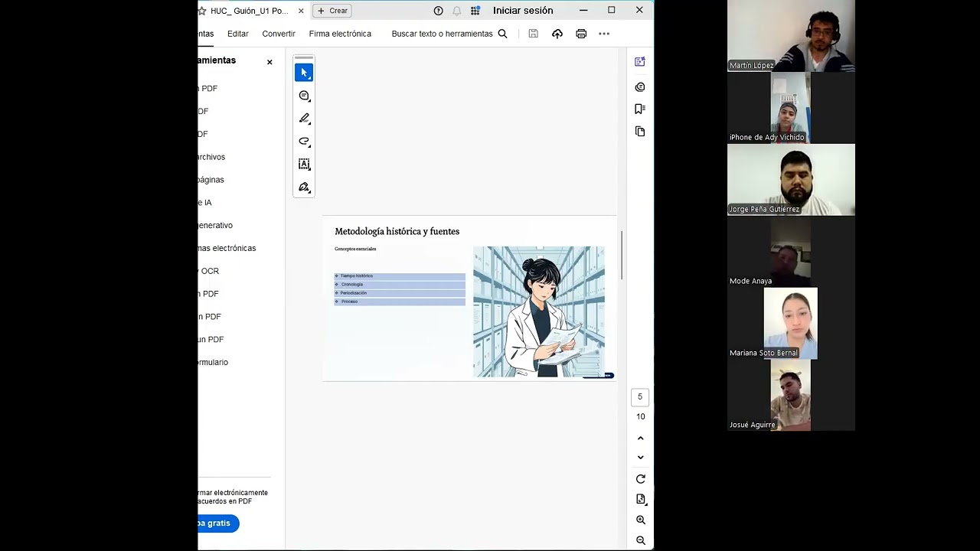Select Martín López video tile
980x551 pixels.
coord(791,36)
